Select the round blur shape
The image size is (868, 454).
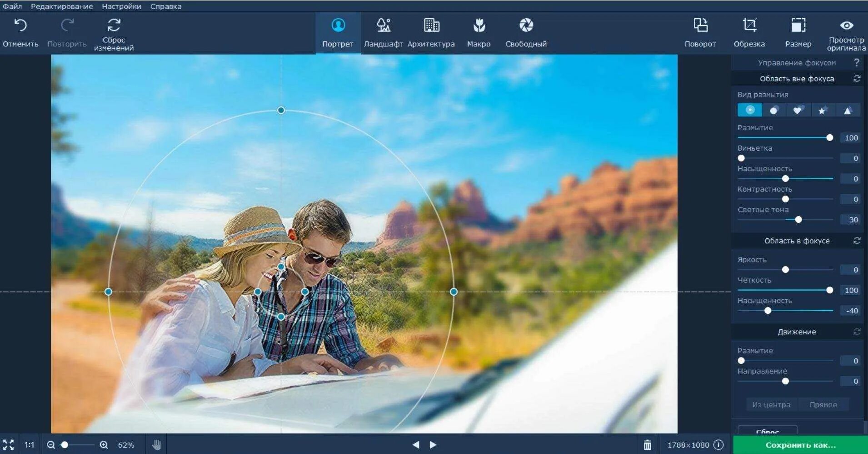coord(750,110)
